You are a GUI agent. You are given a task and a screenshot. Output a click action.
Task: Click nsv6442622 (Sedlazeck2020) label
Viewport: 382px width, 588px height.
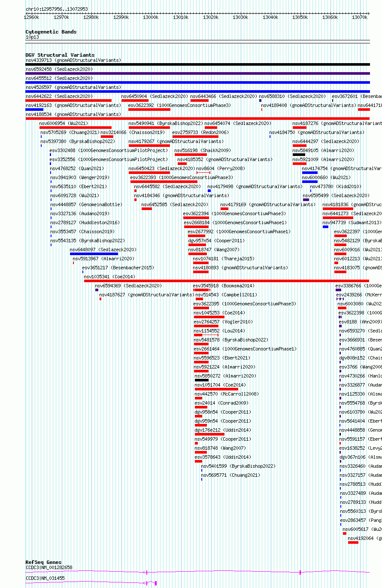[x=59, y=96]
